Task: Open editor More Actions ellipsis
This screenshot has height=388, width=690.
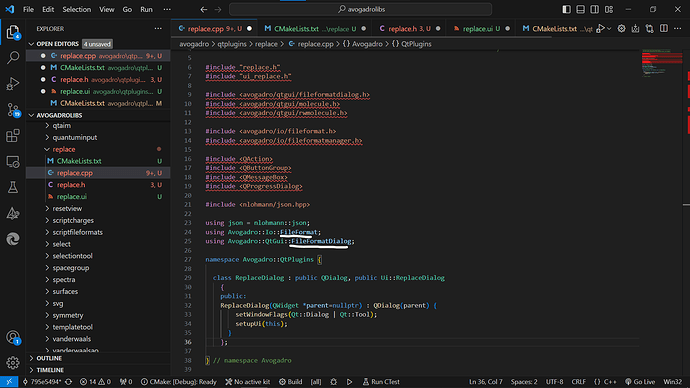Action: 678,29
